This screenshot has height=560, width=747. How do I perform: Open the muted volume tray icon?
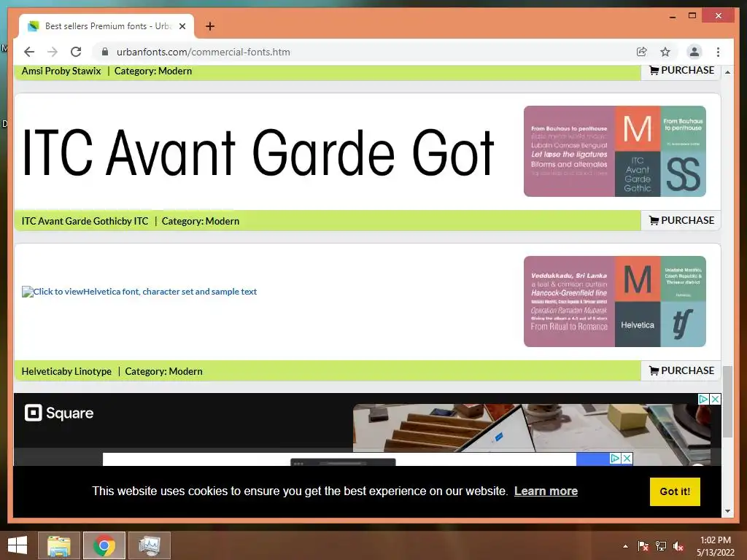coord(678,546)
